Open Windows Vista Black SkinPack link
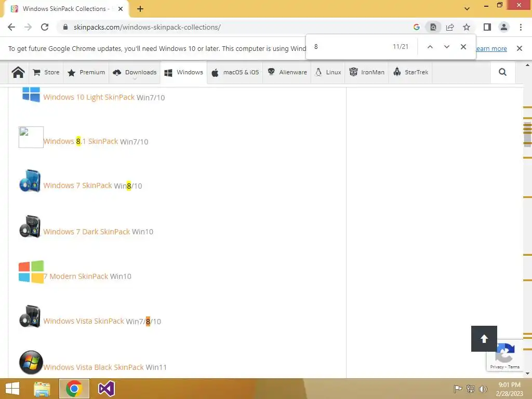This screenshot has height=399, width=532. point(94,367)
